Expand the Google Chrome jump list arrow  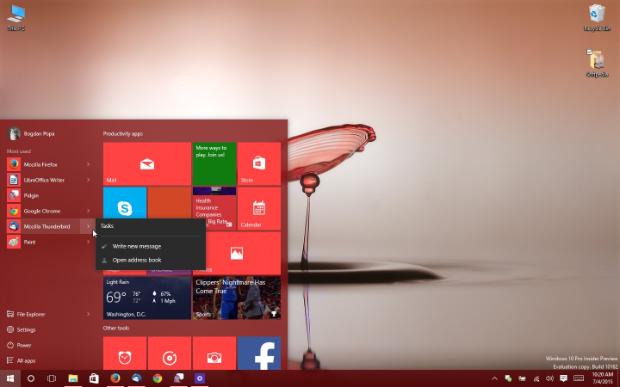pyautogui.click(x=88, y=211)
